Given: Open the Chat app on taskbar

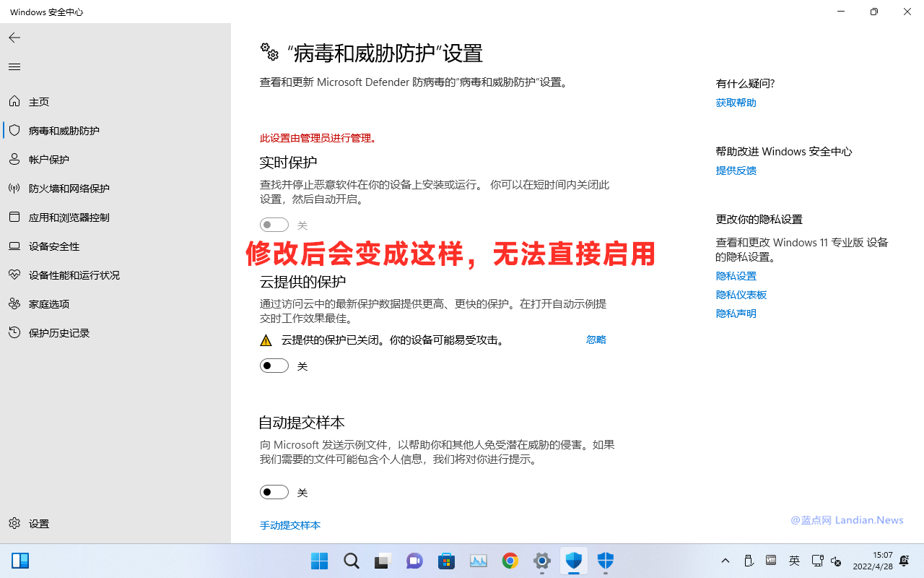Looking at the screenshot, I should click(415, 561).
